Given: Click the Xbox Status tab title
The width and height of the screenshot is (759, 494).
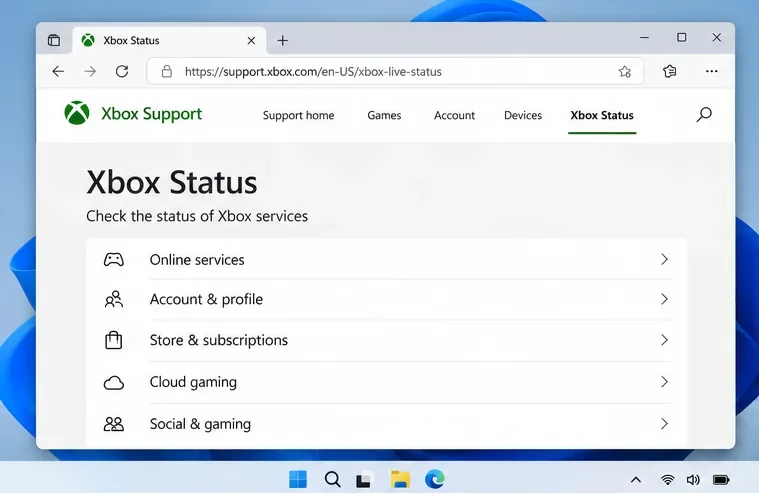Looking at the screenshot, I should pos(131,41).
